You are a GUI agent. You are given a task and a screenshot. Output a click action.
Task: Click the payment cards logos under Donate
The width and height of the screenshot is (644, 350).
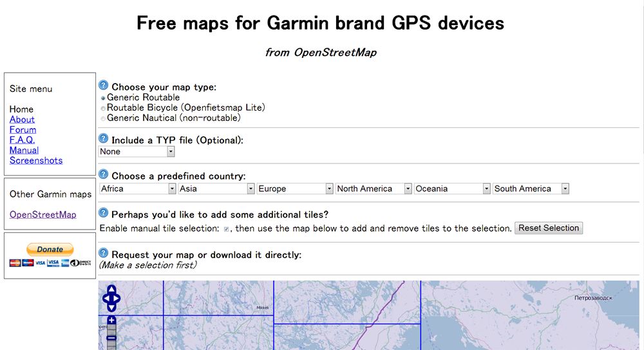tap(50, 263)
